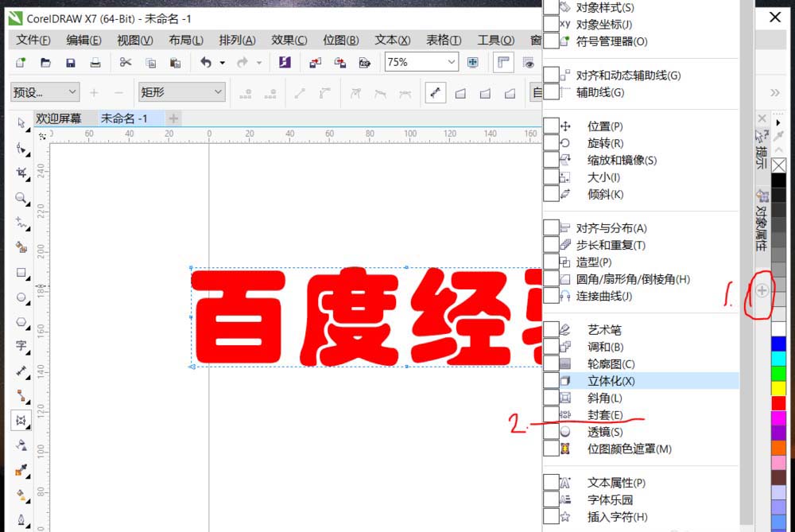This screenshot has width=795, height=532.
Task: Tick the checkbox beside 对象样式(S)
Action: [x=551, y=7]
